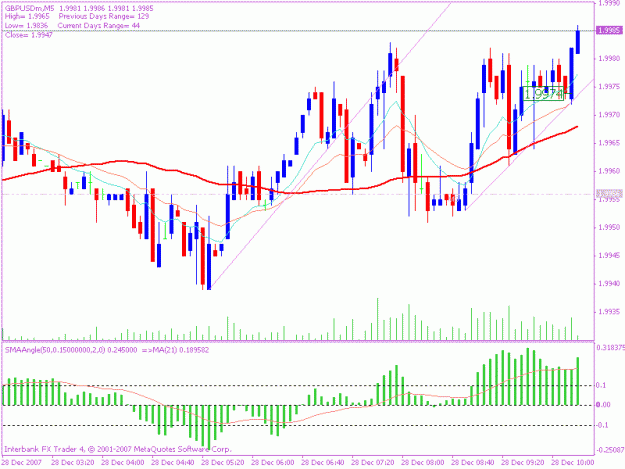Click the '28 Dec 10:00' time axis label
Screen dimensions: 625x469
pyautogui.click(x=572, y=463)
